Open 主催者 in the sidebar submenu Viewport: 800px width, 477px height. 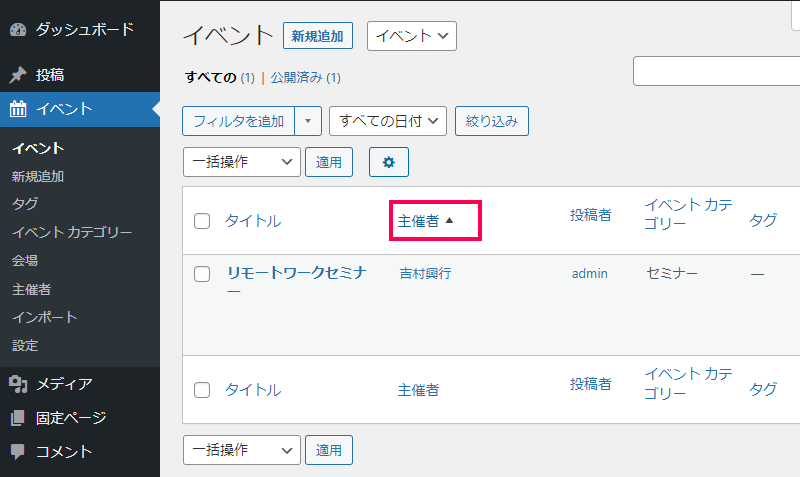[x=32, y=289]
